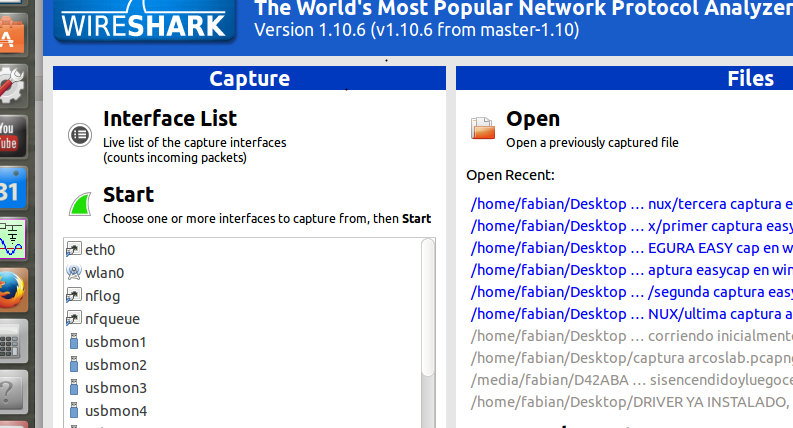Select nfqueue text in interface list

coord(112,319)
